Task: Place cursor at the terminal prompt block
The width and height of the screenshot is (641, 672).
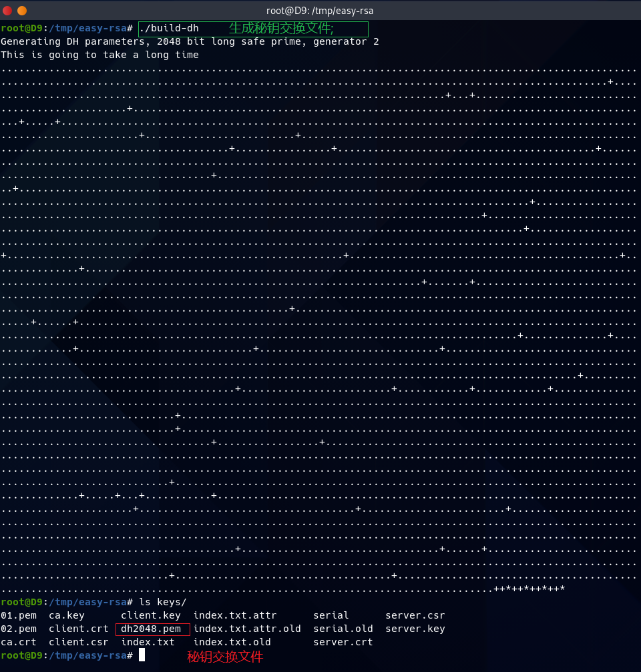Action: coord(142,656)
